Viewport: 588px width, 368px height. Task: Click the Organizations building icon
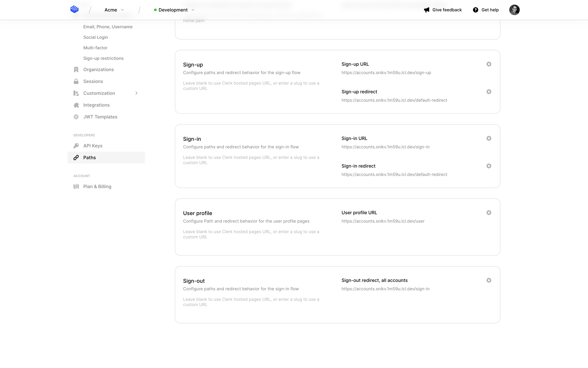pos(76,70)
